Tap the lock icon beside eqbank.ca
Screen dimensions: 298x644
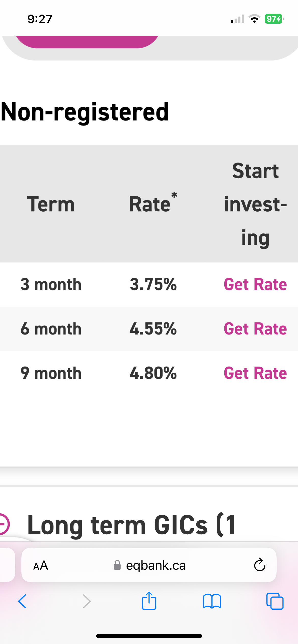(x=117, y=565)
